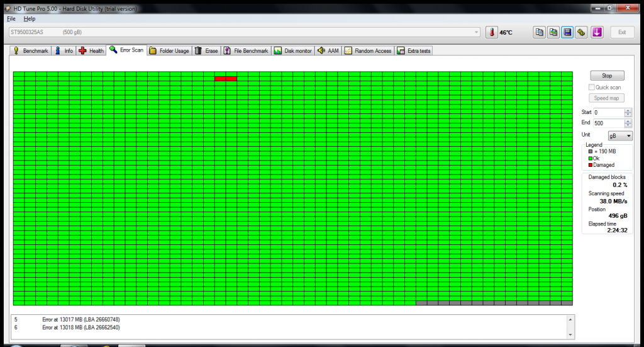Open the options tool icon
The image size is (644, 347).
582,32
